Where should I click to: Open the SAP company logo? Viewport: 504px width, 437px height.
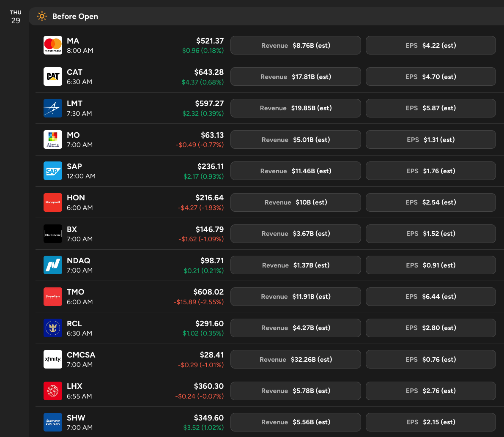pyautogui.click(x=53, y=171)
